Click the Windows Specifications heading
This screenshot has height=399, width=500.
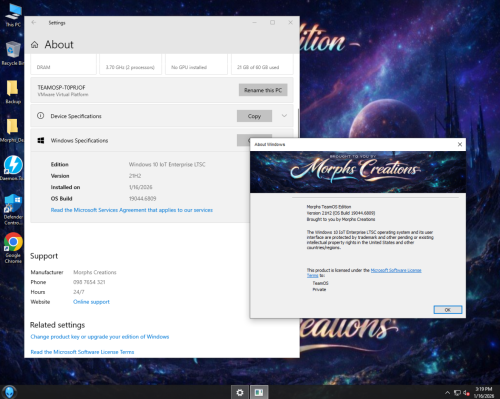pos(79,140)
